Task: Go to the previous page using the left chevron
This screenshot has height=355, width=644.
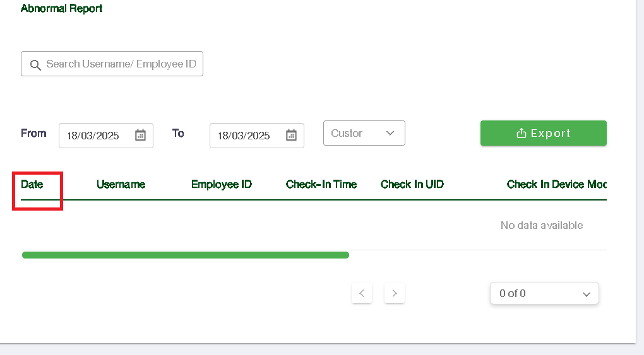Action: click(362, 293)
